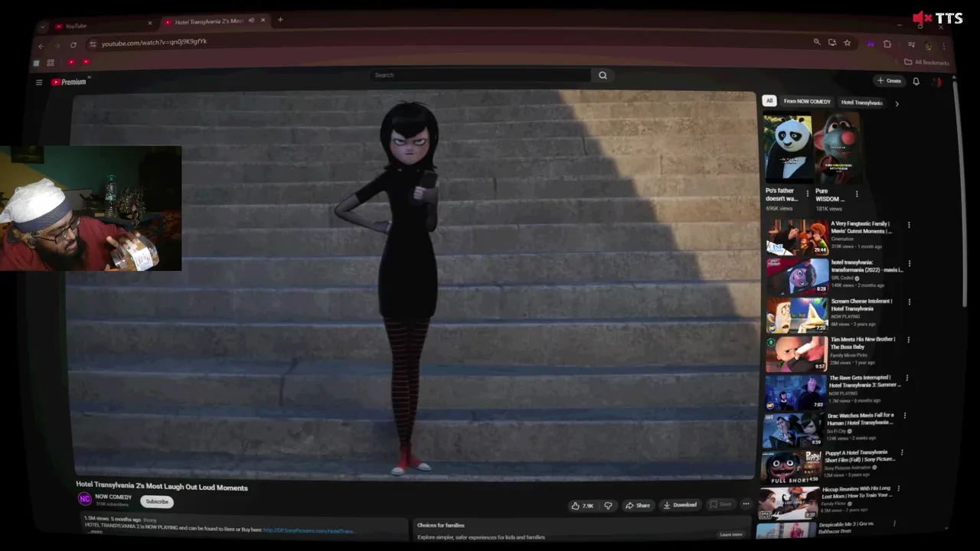Open the YouTube hamburger guide menu

(39, 82)
